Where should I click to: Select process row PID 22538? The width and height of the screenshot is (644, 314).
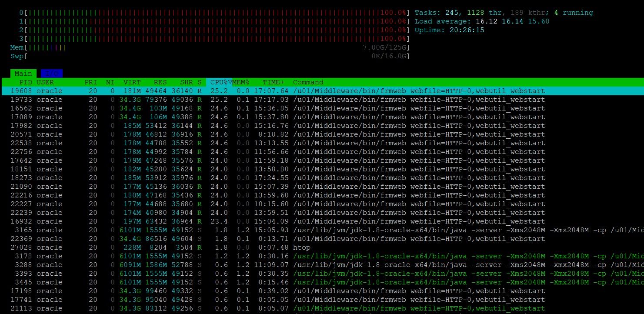point(322,143)
